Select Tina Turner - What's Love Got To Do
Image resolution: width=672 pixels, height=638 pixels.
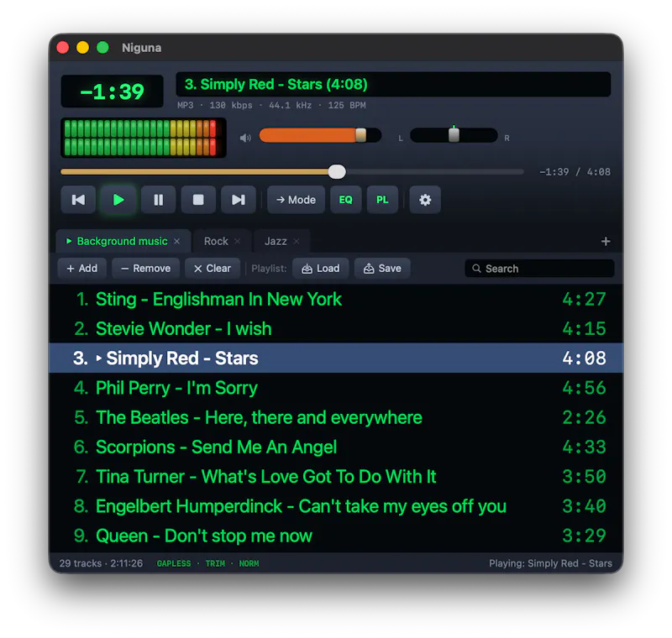(x=336, y=476)
